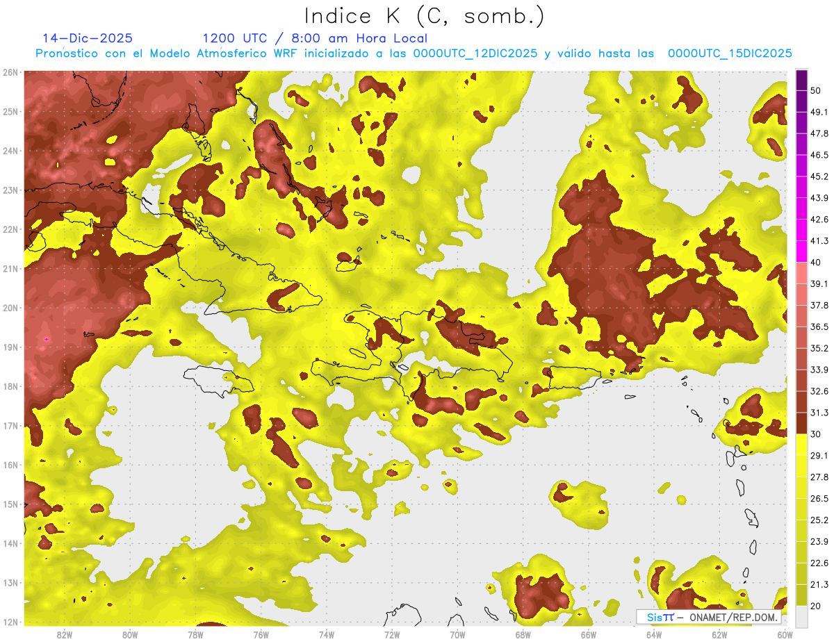Select the '16N' latitude label

10,465
